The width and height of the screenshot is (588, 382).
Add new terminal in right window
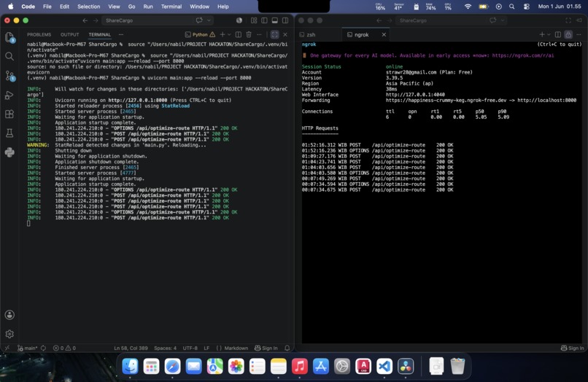[542, 34]
